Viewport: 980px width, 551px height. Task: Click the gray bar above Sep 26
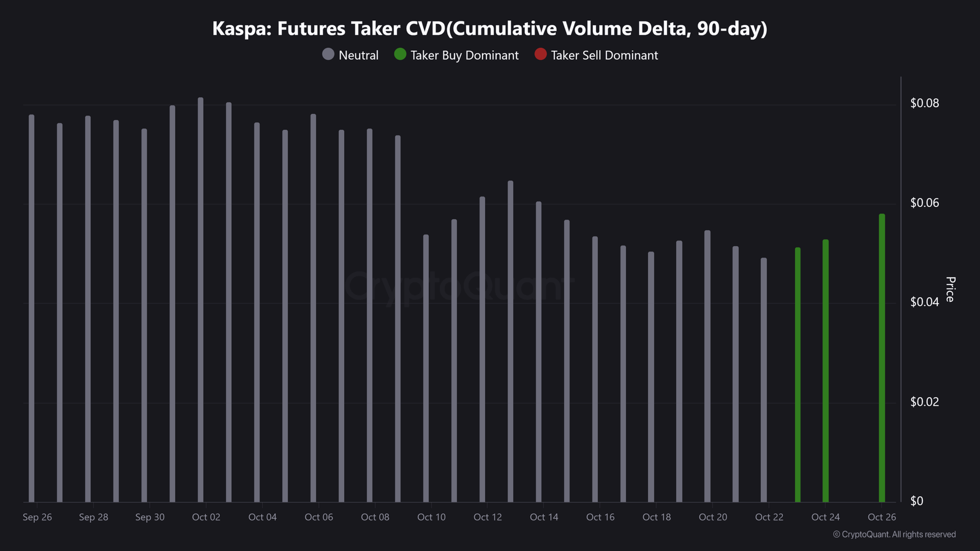tap(31, 309)
